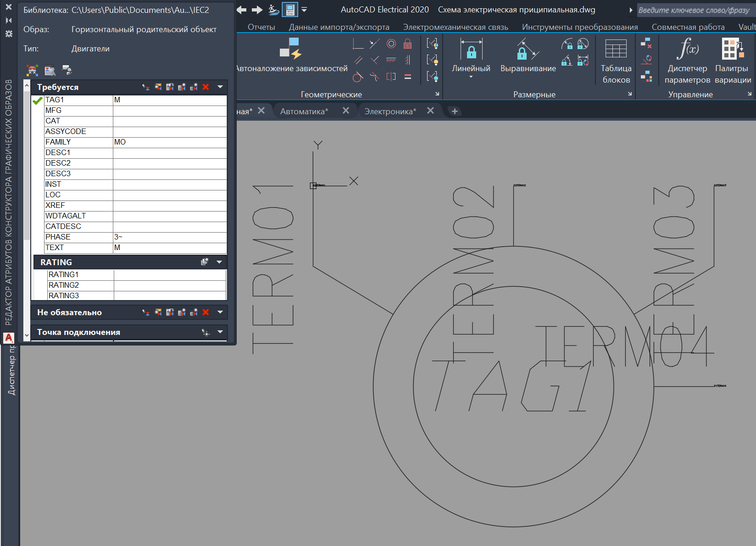Open the Parameters Manager fx icon
The image size is (756, 546).
[x=687, y=49]
